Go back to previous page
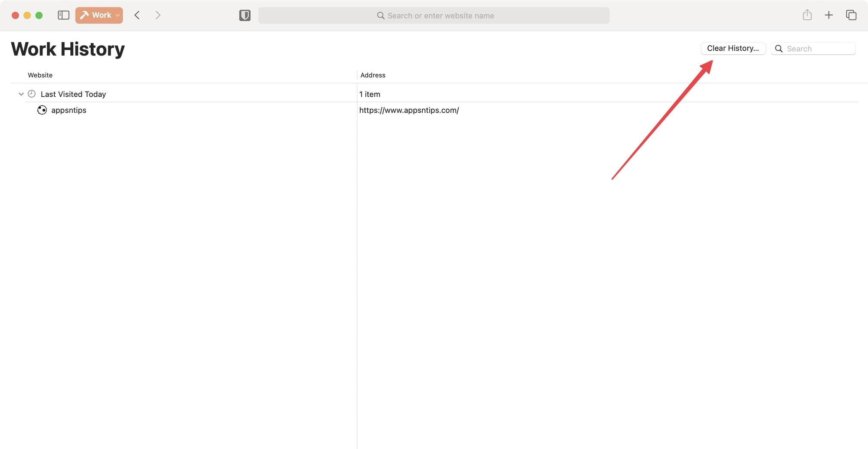Screen dimensions: 868x449 coord(137,15)
